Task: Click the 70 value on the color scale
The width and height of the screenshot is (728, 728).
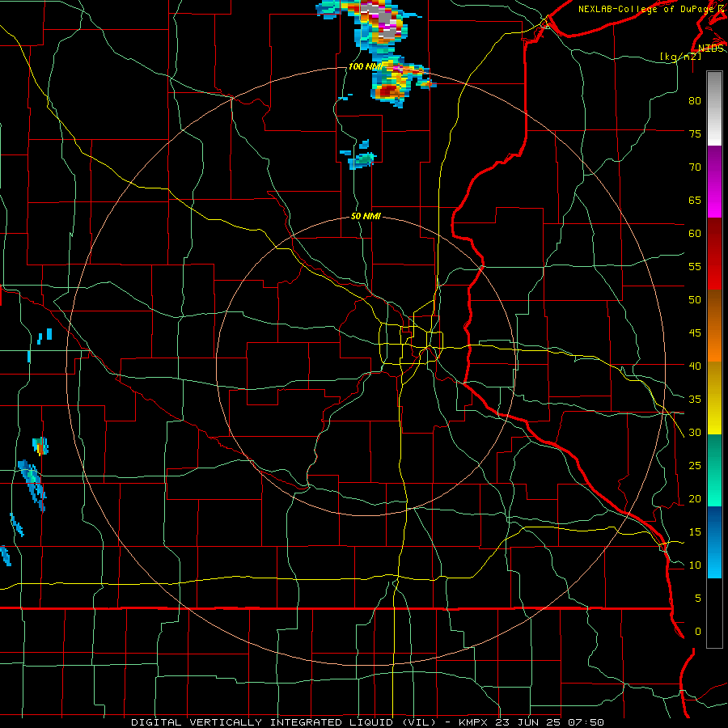Action: click(x=695, y=167)
